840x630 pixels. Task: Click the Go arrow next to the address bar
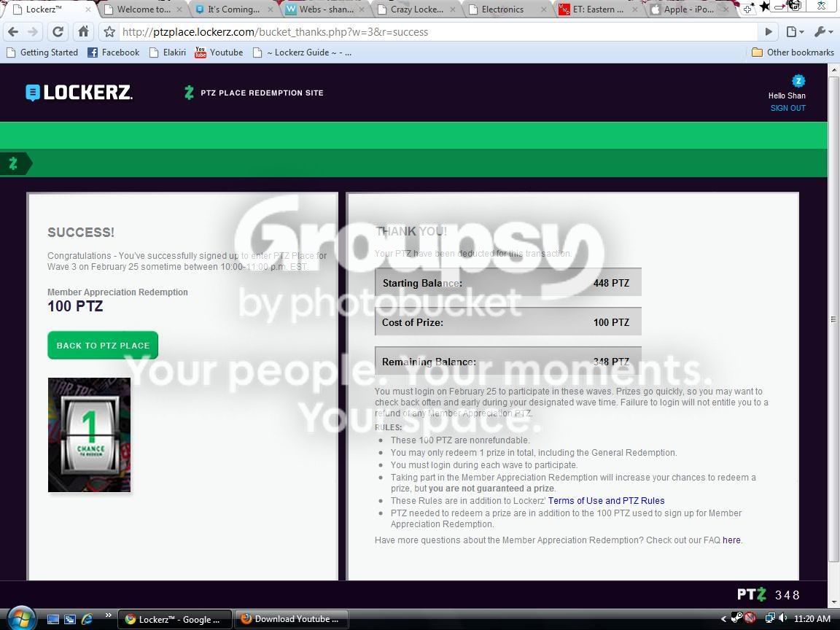[x=769, y=32]
